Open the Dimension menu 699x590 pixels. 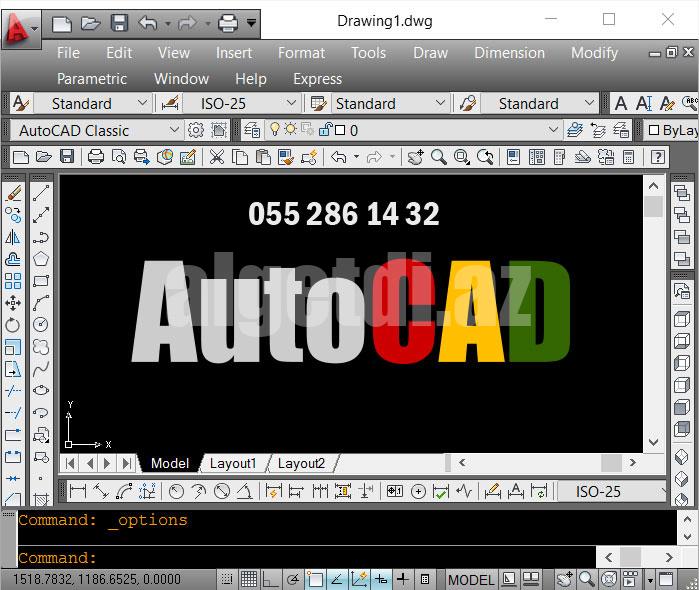[509, 53]
